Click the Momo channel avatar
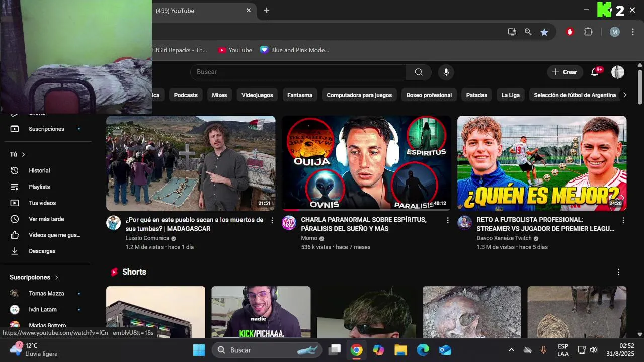Screen dimensions: 644x362 pyautogui.click(x=289, y=223)
